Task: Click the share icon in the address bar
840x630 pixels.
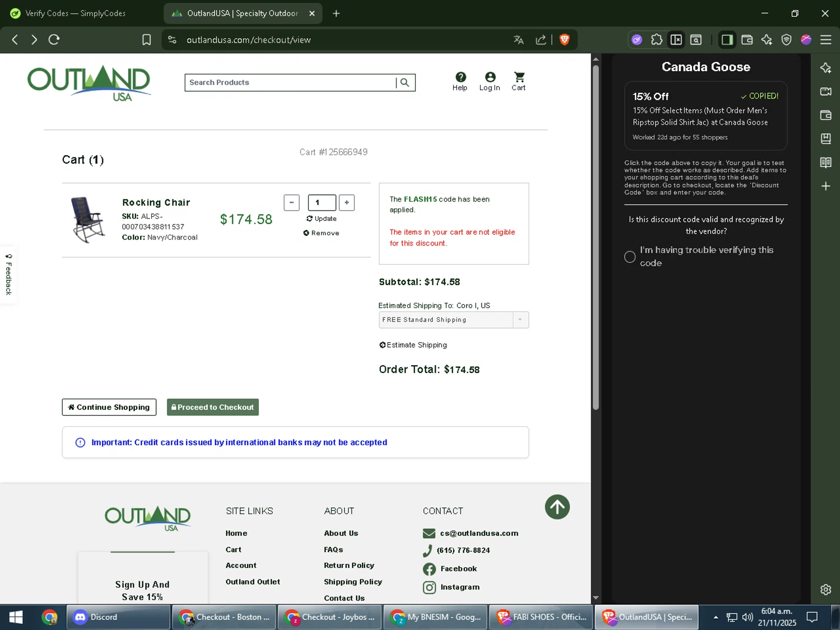Action: point(540,40)
